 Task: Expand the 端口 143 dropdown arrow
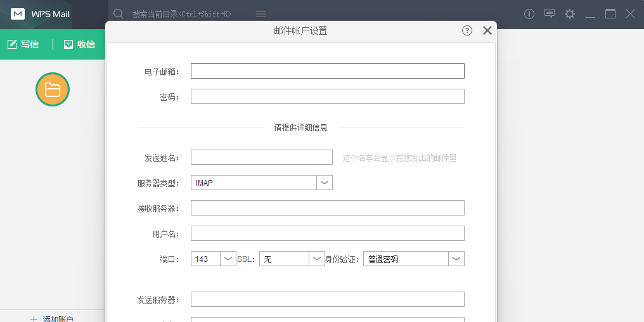click(228, 259)
